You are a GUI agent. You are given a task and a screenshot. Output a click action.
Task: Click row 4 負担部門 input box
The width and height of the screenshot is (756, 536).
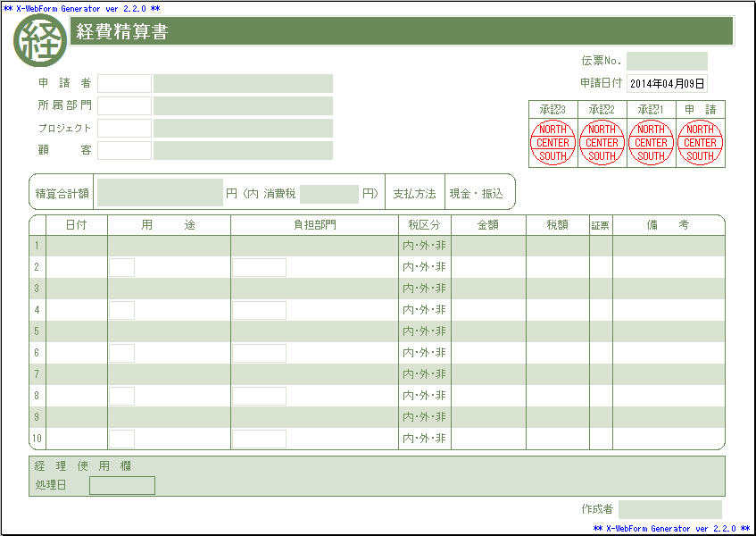coord(259,310)
